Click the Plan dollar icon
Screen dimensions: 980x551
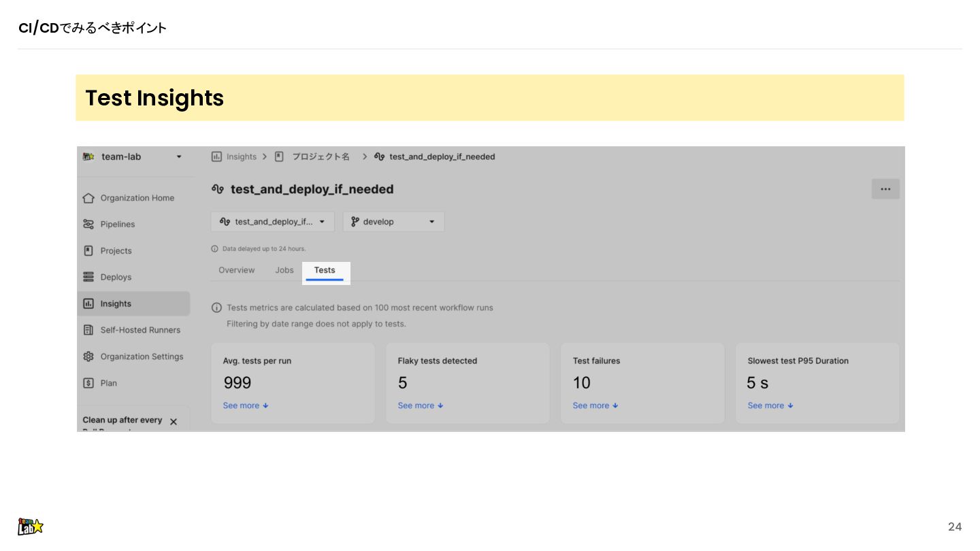pyautogui.click(x=88, y=383)
